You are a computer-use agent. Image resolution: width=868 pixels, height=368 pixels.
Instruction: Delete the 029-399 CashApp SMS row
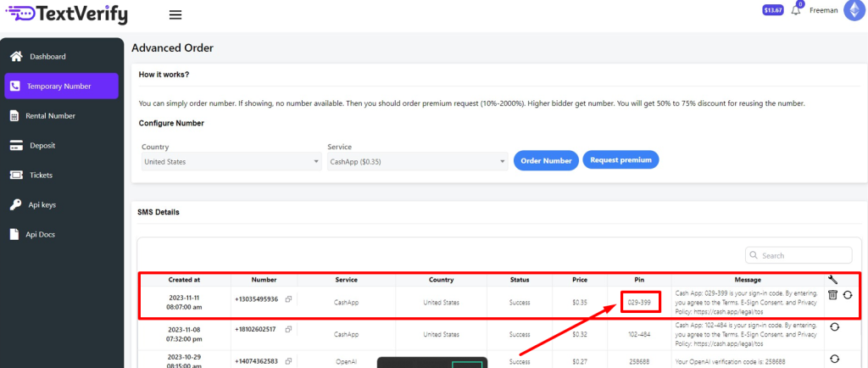[x=832, y=294]
